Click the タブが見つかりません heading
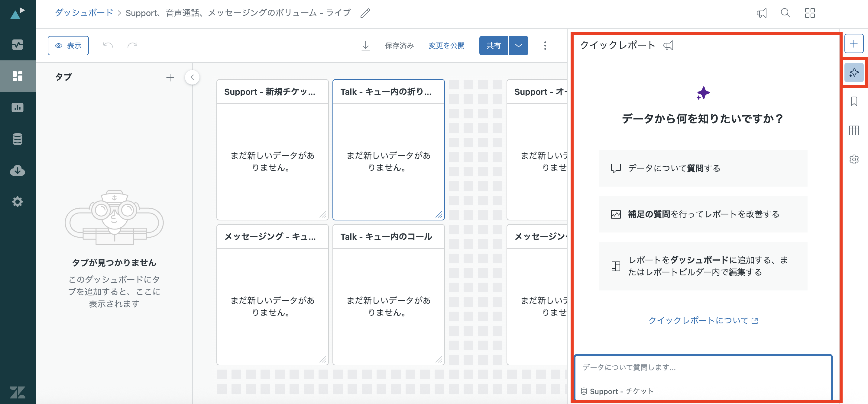868x404 pixels. [x=114, y=263]
